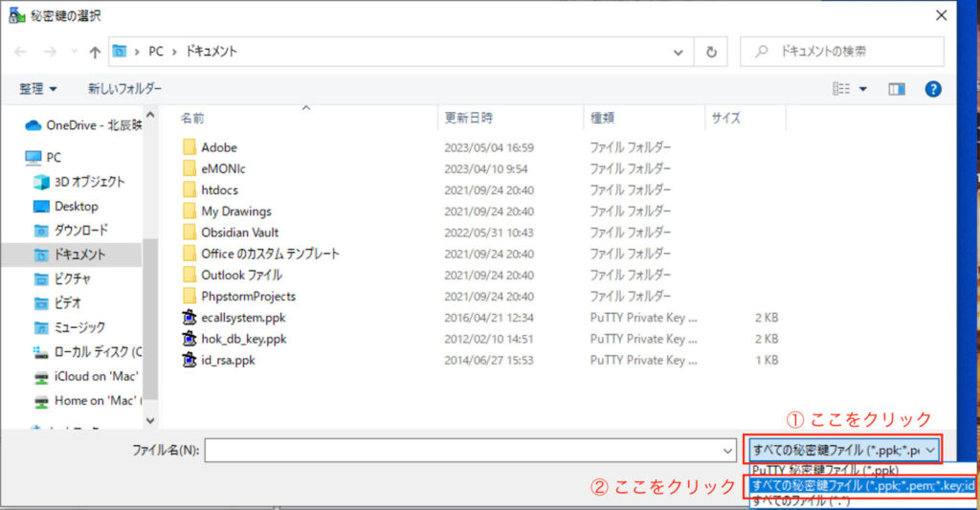Open Home on 'Mac' in sidebar
The width and height of the screenshot is (980, 510).
[x=87, y=401]
